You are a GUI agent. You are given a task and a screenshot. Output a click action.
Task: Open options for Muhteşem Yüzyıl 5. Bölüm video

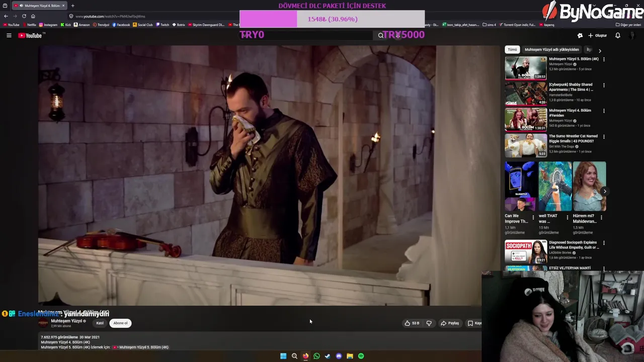coord(604,59)
